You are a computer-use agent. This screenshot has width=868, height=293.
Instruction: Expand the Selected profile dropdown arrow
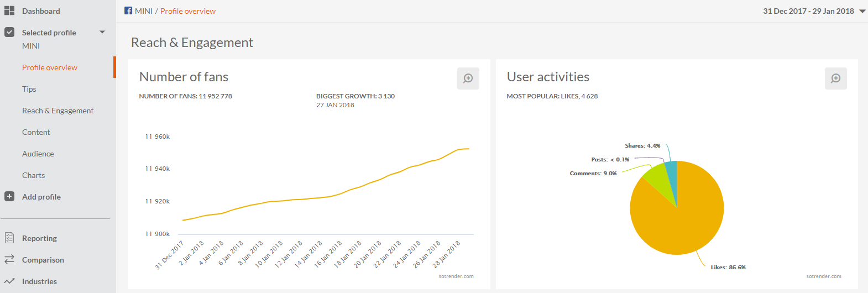(102, 32)
